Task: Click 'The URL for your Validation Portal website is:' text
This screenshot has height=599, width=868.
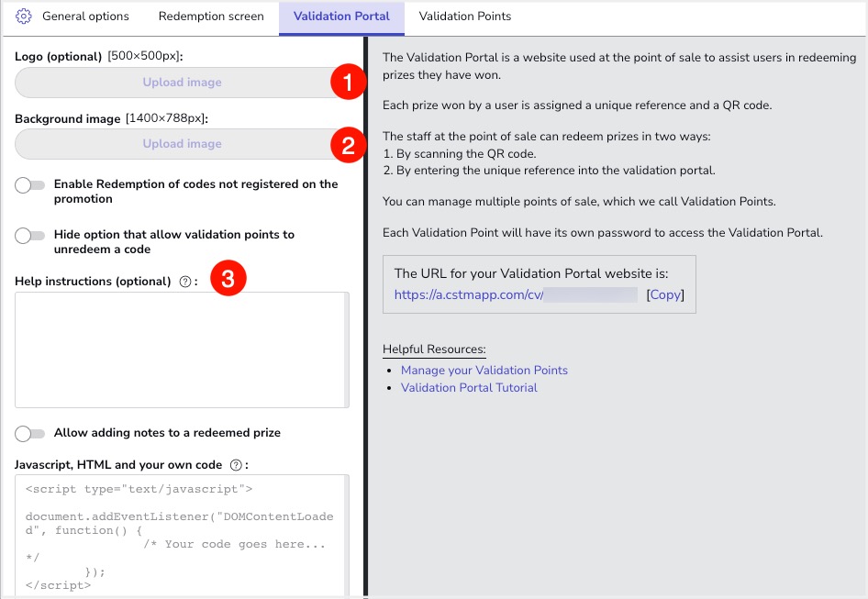Action: pyautogui.click(x=531, y=273)
